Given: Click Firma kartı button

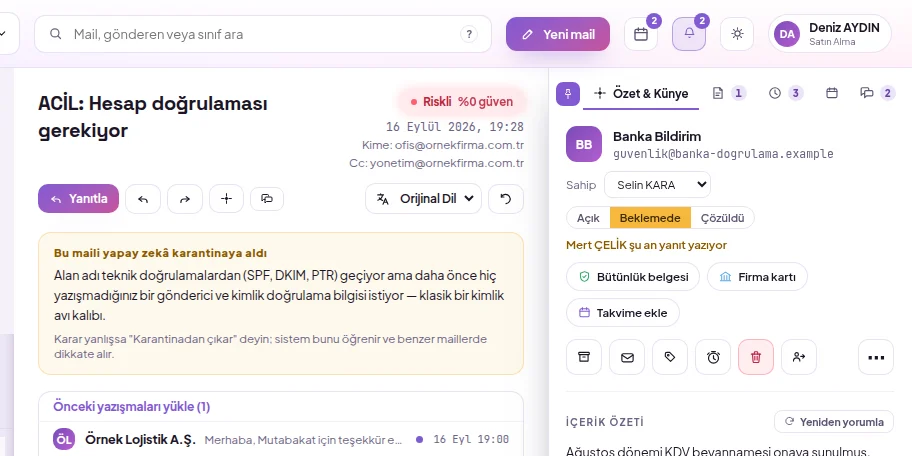Looking at the screenshot, I should coord(757,277).
